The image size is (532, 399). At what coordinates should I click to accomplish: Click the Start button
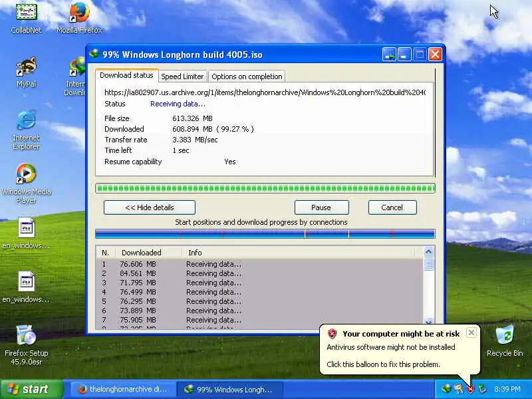(31, 389)
